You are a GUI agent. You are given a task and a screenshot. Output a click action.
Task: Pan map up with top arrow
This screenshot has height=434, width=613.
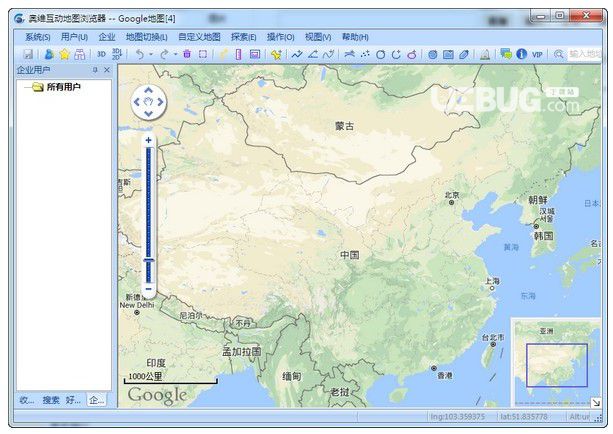(148, 91)
